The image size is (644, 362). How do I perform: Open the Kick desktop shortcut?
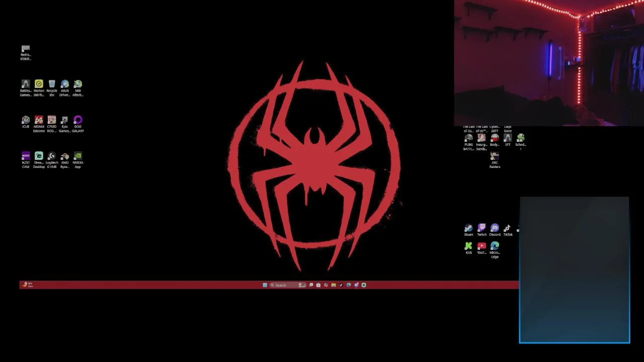point(468,248)
